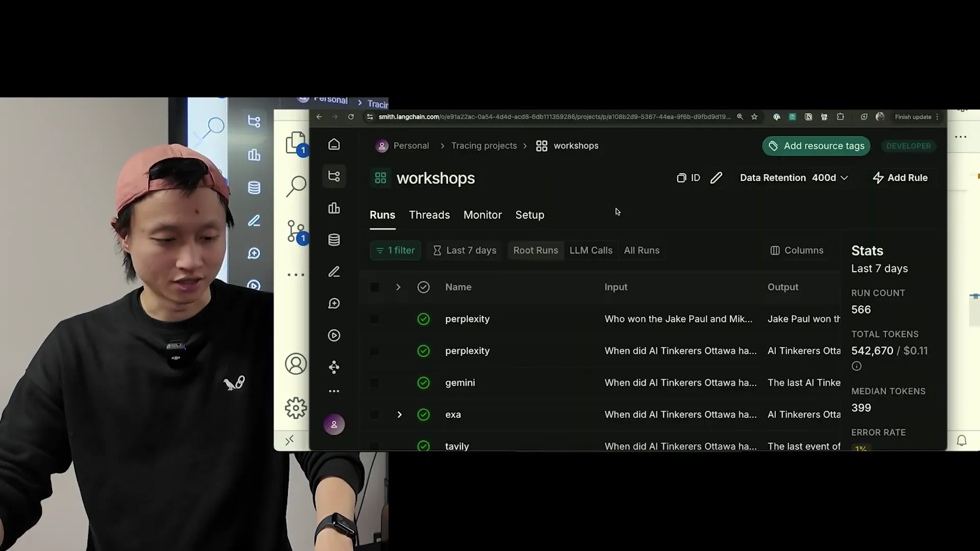Expand all rows via header chevron
This screenshot has width=980, height=551.
tap(398, 287)
